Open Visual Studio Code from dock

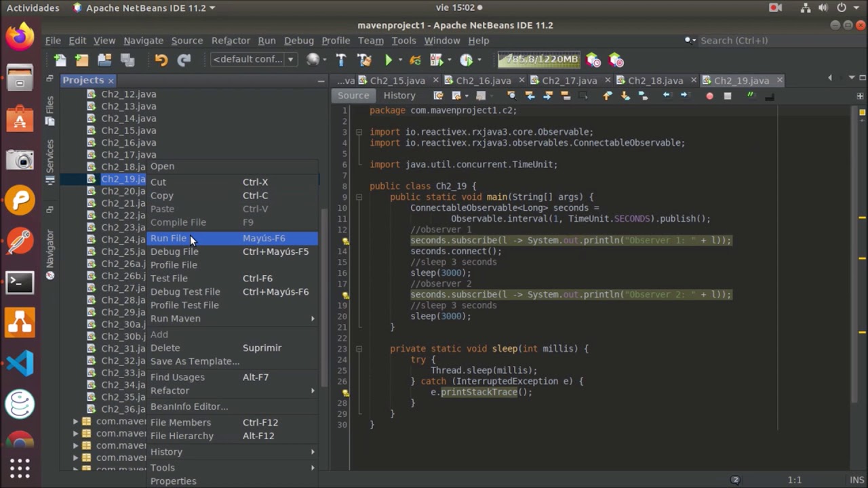[20, 364]
